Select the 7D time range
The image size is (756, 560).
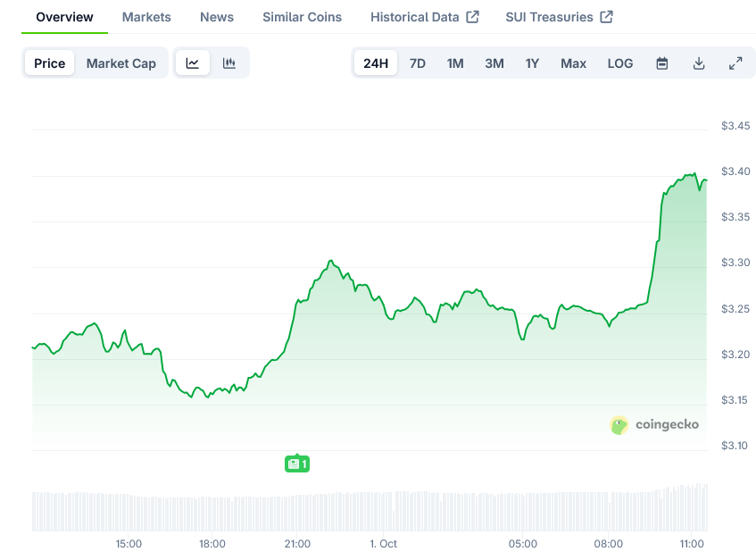[x=418, y=63]
